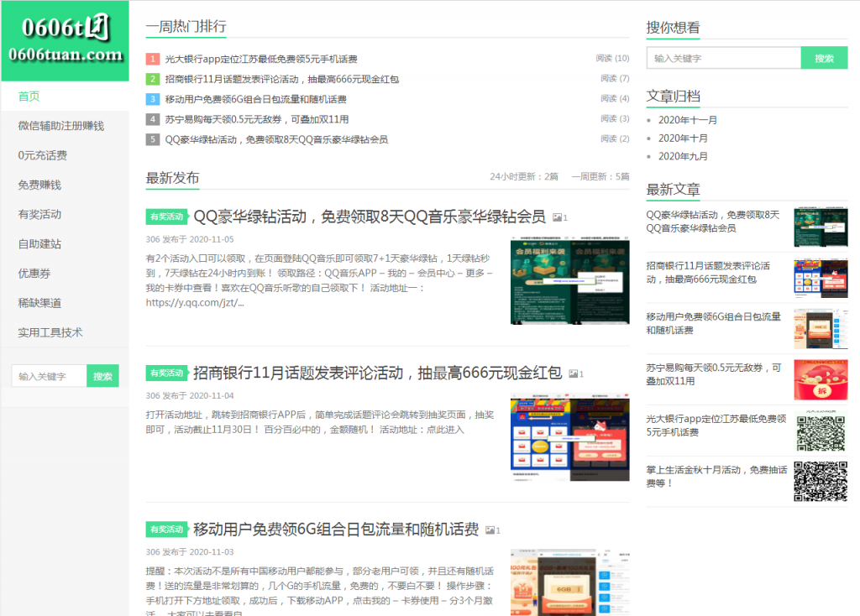Click the 306 发布于 2020-11-04 meta line
Image resolution: width=860 pixels, height=616 pixels.
pos(190,395)
